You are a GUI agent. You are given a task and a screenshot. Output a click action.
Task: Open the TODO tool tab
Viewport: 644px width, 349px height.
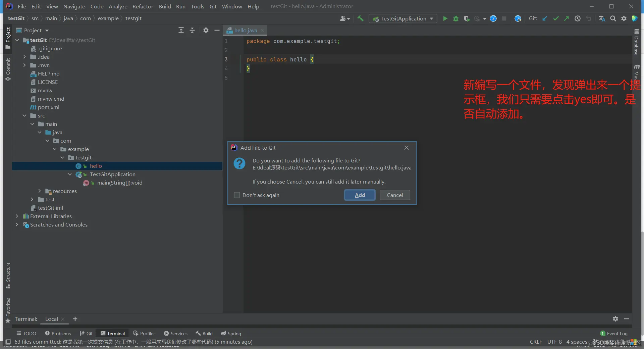click(x=26, y=334)
